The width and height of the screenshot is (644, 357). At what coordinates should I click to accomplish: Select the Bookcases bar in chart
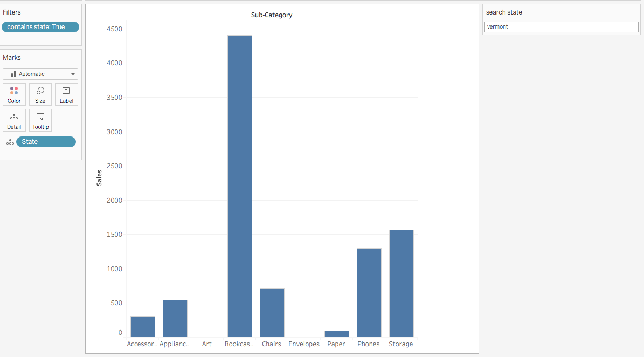click(x=239, y=186)
